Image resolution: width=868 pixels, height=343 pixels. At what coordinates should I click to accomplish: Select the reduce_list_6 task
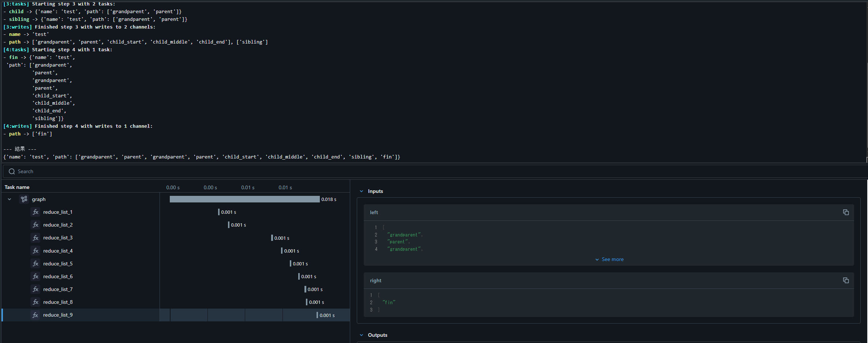[x=58, y=276]
